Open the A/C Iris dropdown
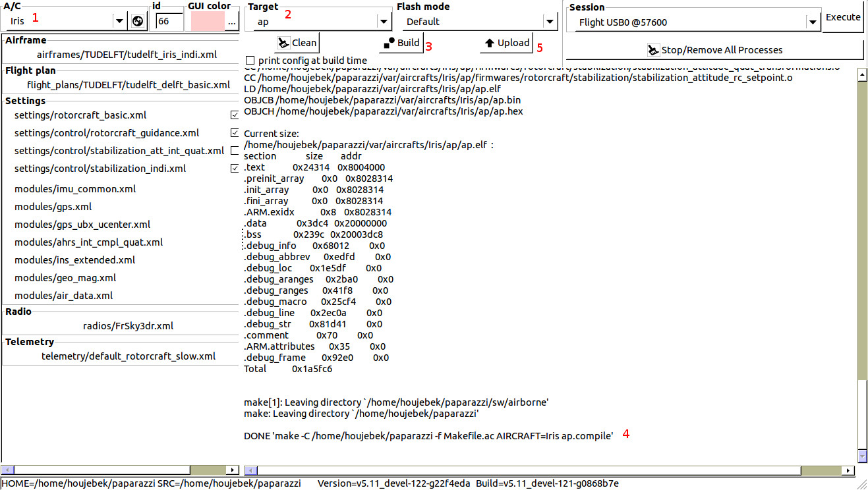This screenshot has height=490, width=868. [119, 21]
